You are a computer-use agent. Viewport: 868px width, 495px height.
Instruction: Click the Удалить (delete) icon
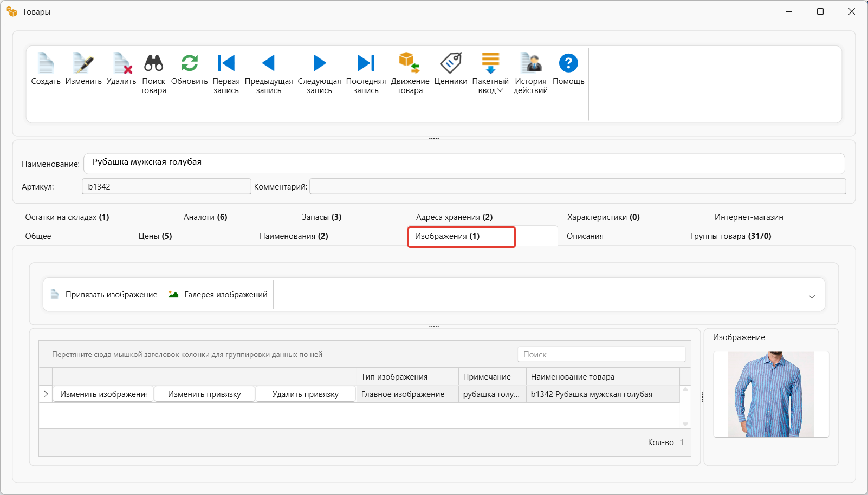[x=122, y=63]
